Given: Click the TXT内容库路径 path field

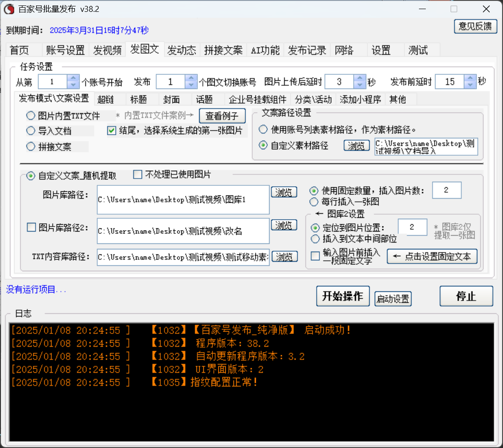Looking at the screenshot, I should pos(183,257).
